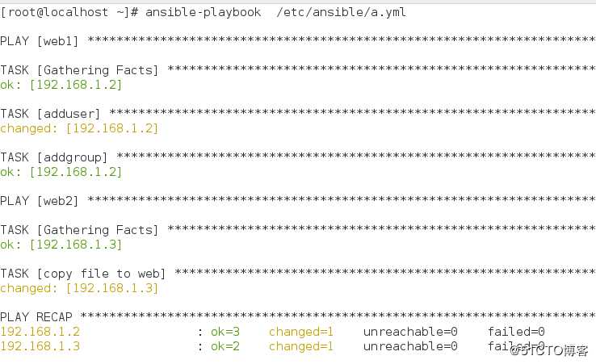Click the changed: [192.168.1.2] result

click(79, 128)
